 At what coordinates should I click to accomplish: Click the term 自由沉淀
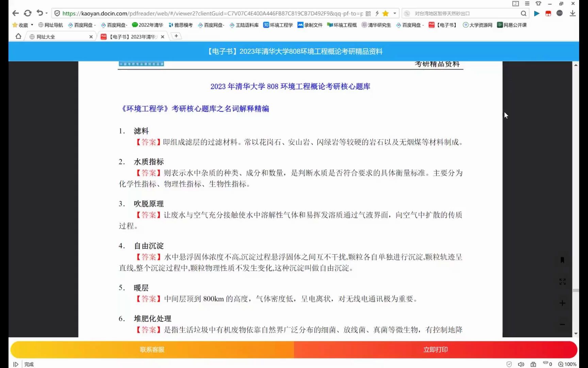coord(149,246)
